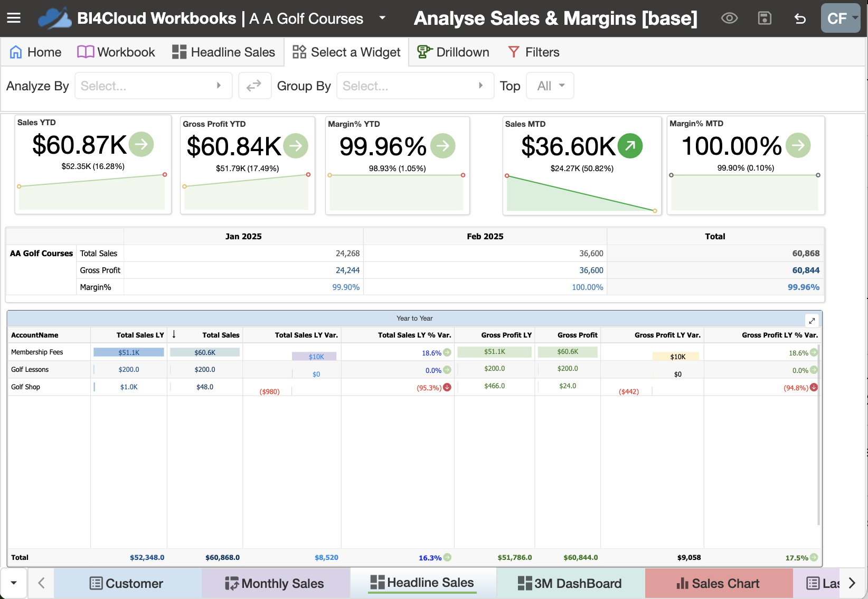The width and height of the screenshot is (868, 599).
Task: Click Gross Profit Feb value 36,600
Action: click(591, 270)
